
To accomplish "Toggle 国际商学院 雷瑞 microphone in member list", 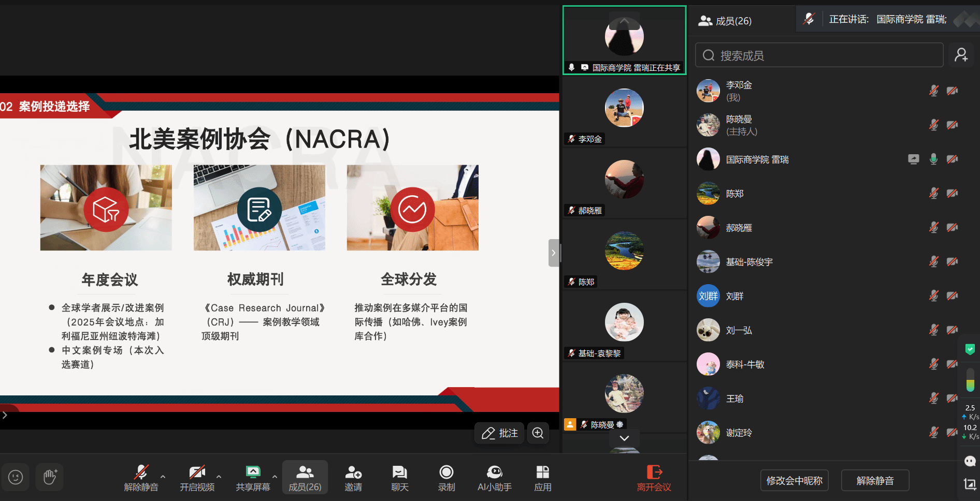I will tap(933, 159).
